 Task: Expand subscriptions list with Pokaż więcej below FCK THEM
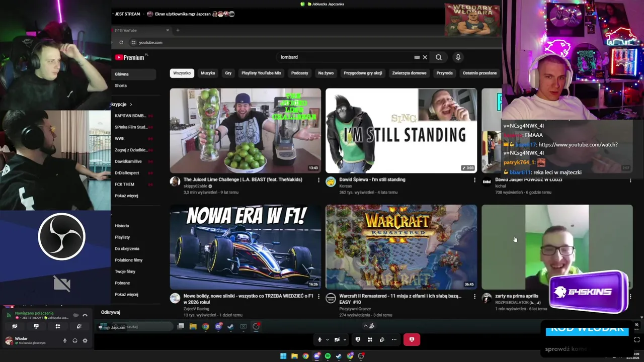tap(126, 196)
